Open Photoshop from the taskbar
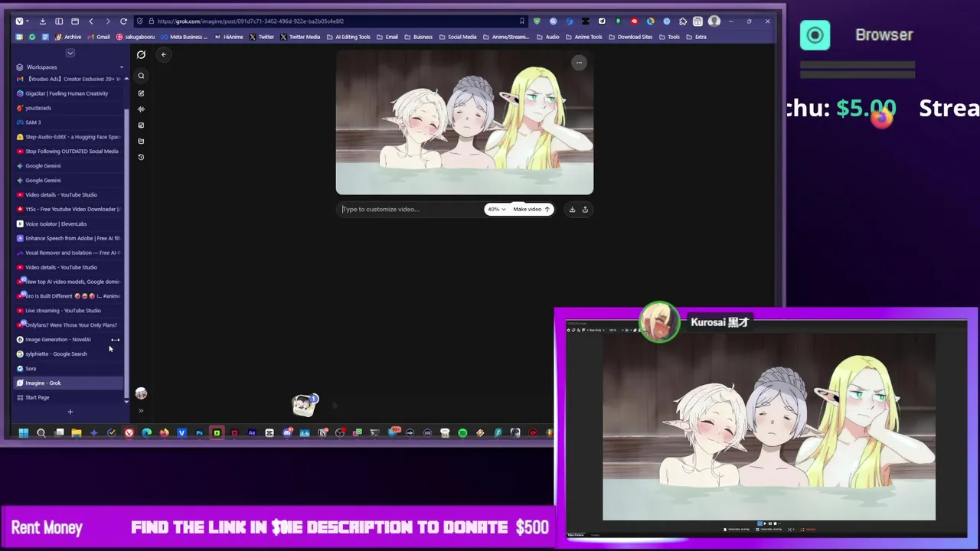Viewport: 980px width, 551px height. click(199, 433)
